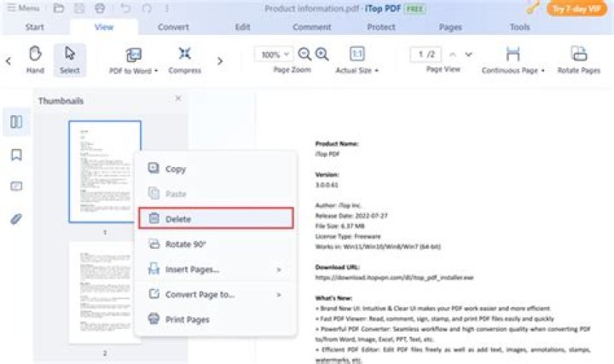Click the redo arrow icon
Screen dimensions: 614x364
[x=147, y=8]
